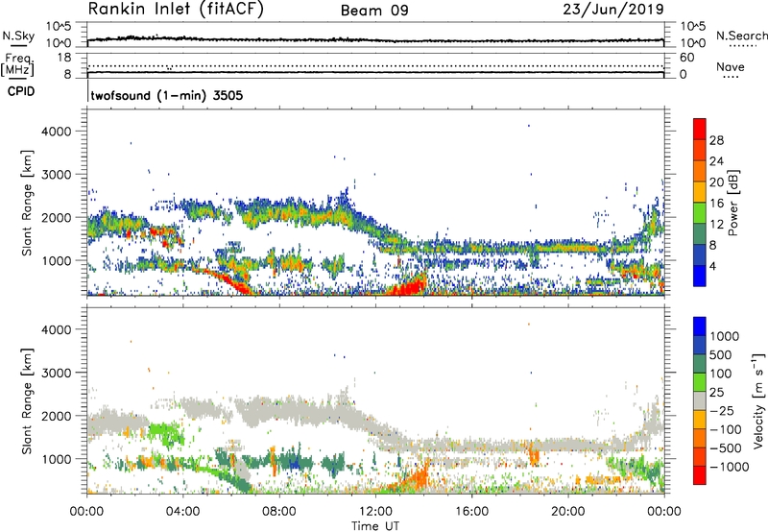Click the '08:00' time tick label
The height and width of the screenshot is (532, 768).
click(279, 512)
